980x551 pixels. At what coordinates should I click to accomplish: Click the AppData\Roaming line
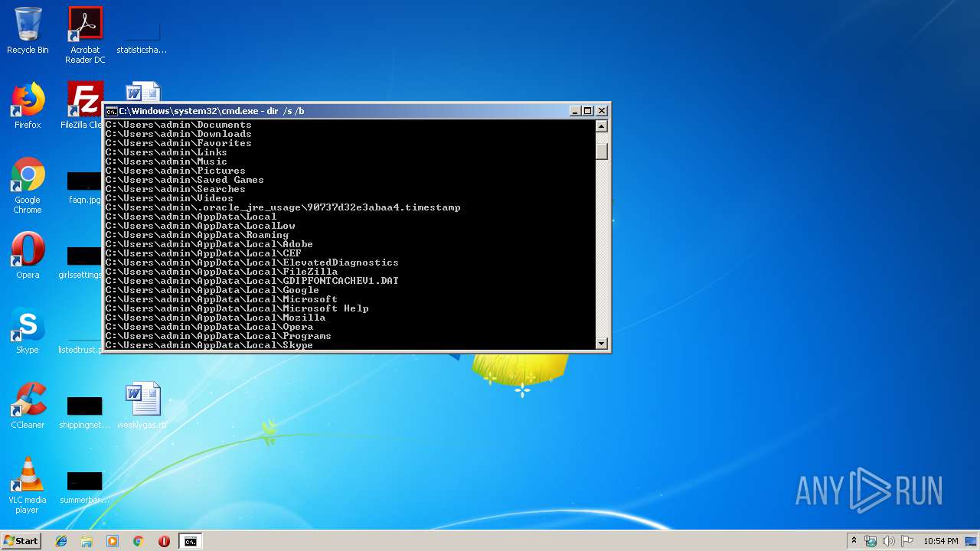pos(197,235)
